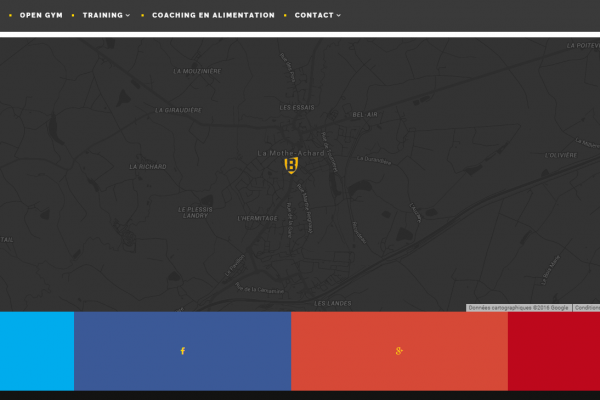The image size is (600, 400).
Task: Click the L'Hermitage map label
Action: (257, 217)
